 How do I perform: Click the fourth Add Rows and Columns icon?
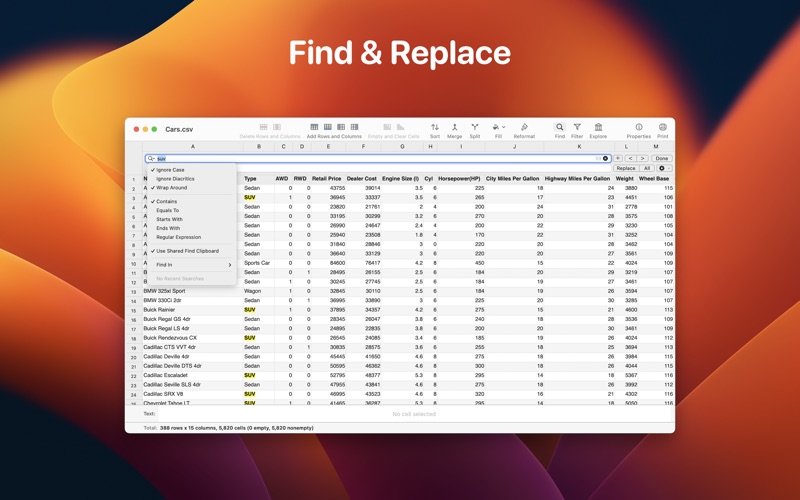tap(354, 127)
